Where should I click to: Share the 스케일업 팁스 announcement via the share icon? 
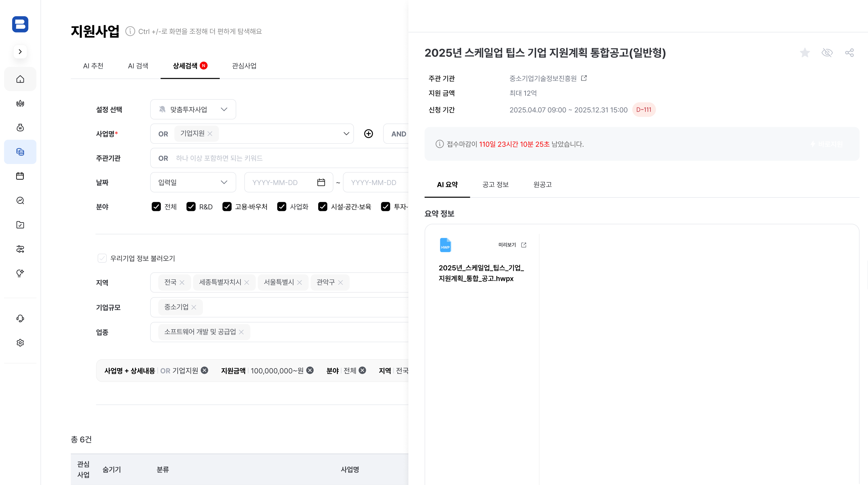tap(850, 52)
